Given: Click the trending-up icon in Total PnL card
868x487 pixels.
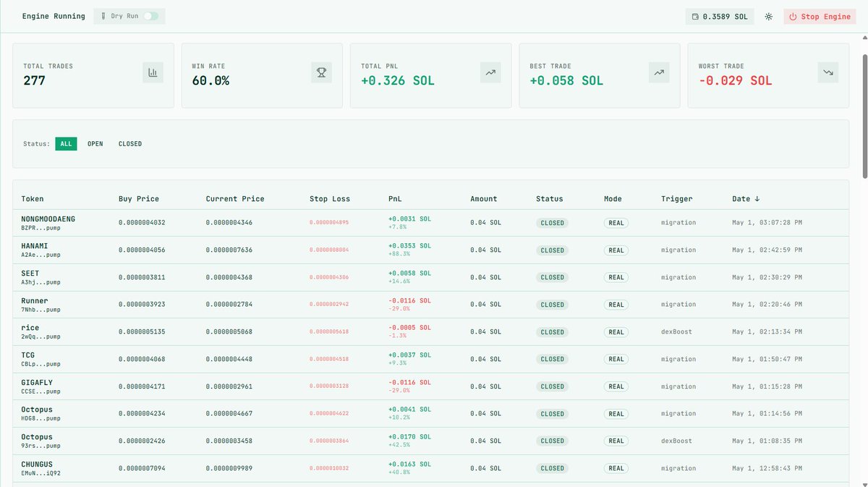Looking at the screenshot, I should 490,72.
